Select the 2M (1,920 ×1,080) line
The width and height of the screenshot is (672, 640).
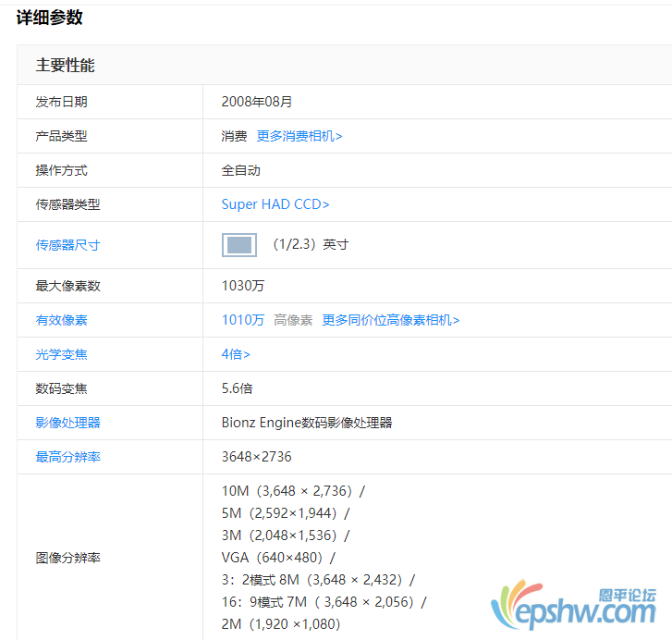coord(281,624)
